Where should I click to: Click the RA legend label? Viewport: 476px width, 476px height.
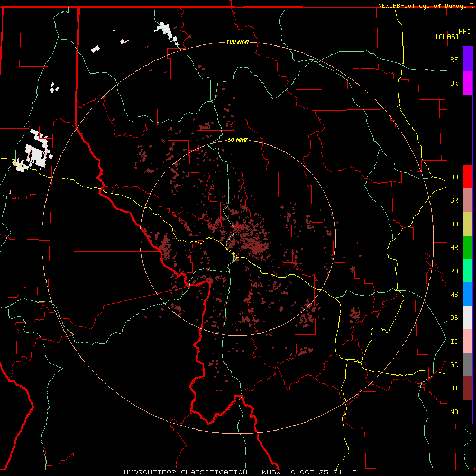pyautogui.click(x=454, y=271)
